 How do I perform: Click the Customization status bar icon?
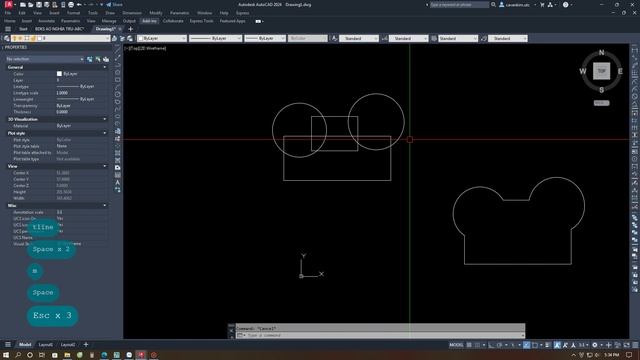coord(635,345)
